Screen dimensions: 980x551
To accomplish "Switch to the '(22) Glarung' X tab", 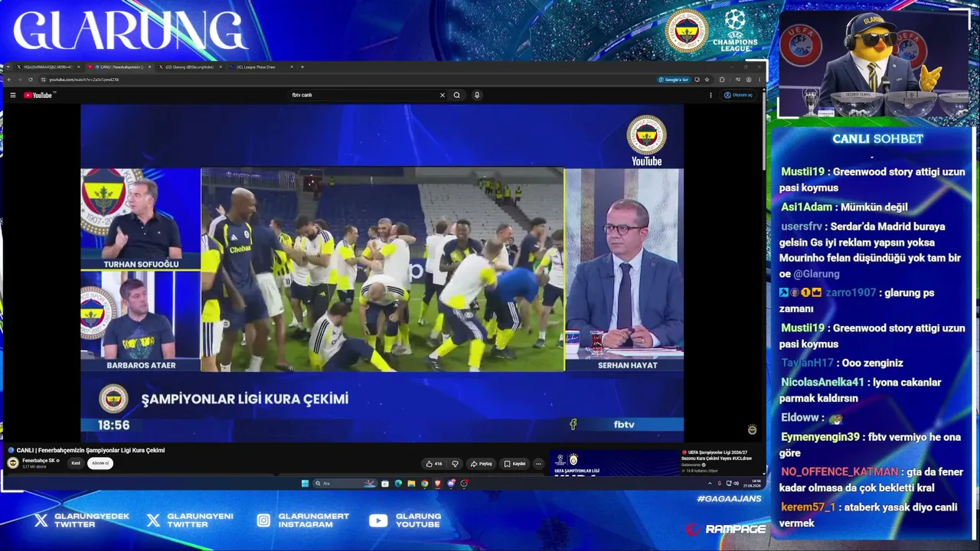I will coord(191,67).
